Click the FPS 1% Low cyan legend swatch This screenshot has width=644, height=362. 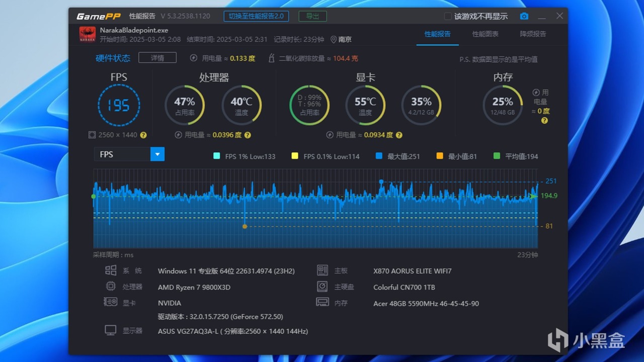coord(217,156)
